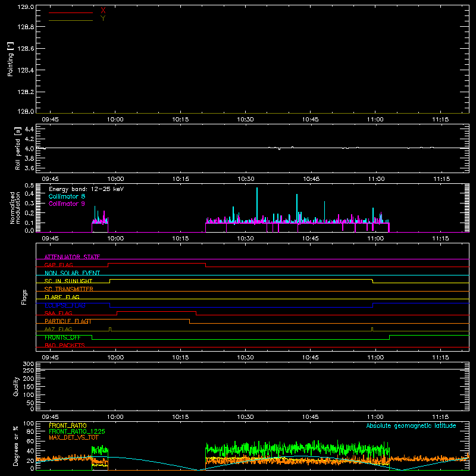Select the Collimator 9 legend entry
Screen dimensions: 476x476
pos(67,203)
